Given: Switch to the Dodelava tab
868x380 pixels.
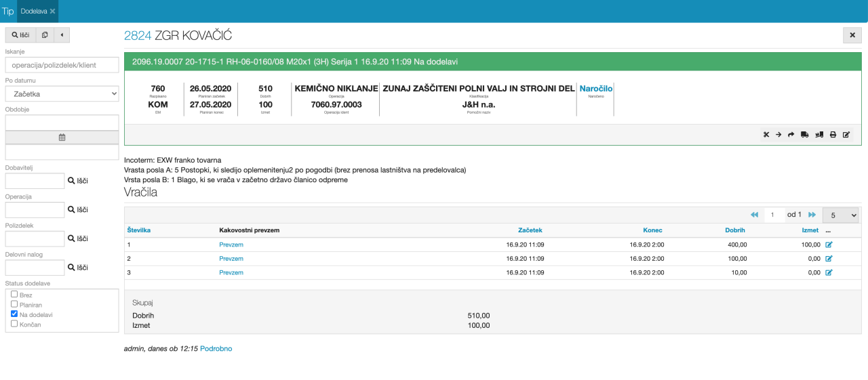Looking at the screenshot, I should click(x=33, y=12).
